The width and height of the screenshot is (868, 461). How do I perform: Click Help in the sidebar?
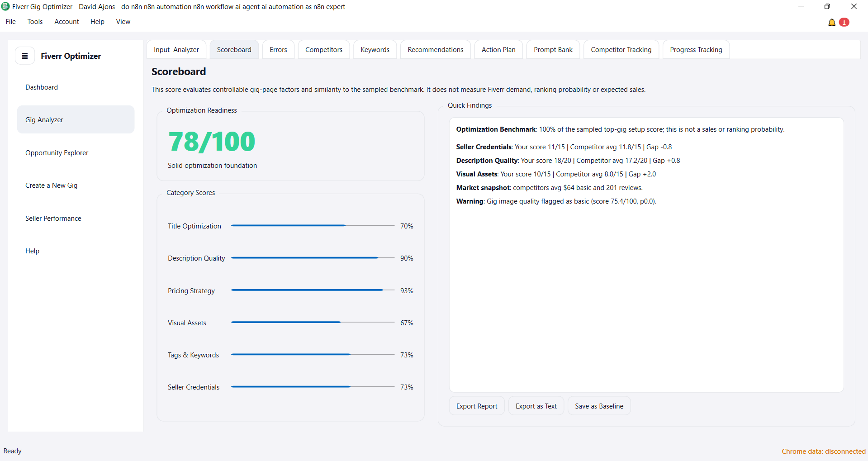[x=76, y=251]
